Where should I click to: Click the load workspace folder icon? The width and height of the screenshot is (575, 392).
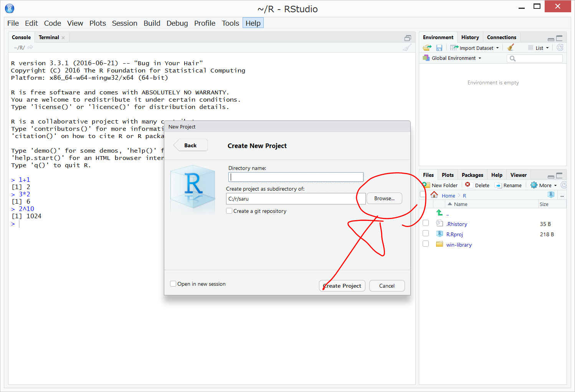click(427, 48)
